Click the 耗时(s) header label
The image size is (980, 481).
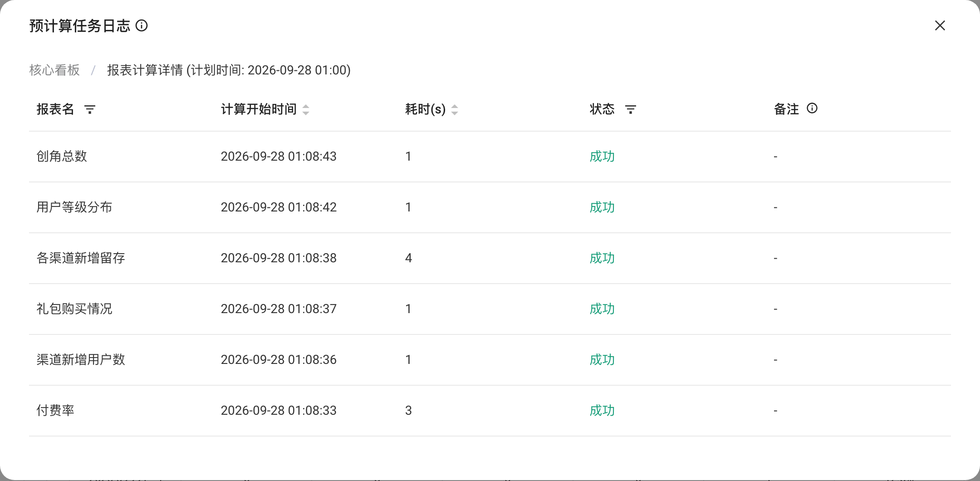click(x=425, y=109)
